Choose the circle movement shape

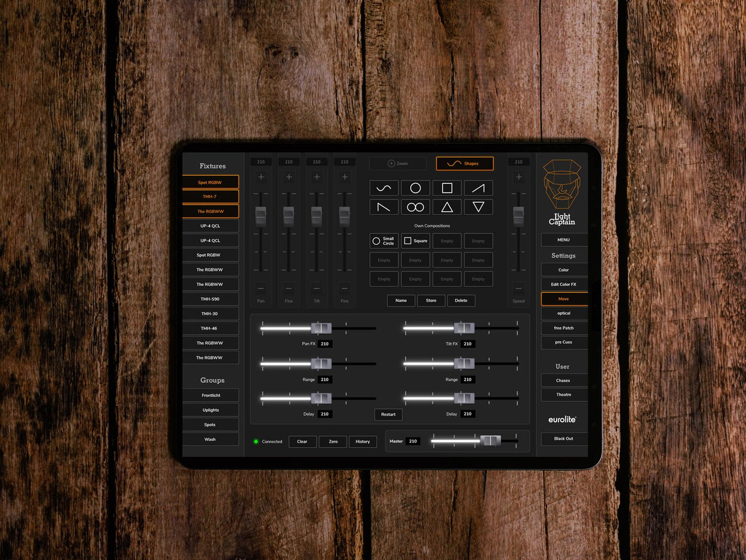pyautogui.click(x=415, y=188)
